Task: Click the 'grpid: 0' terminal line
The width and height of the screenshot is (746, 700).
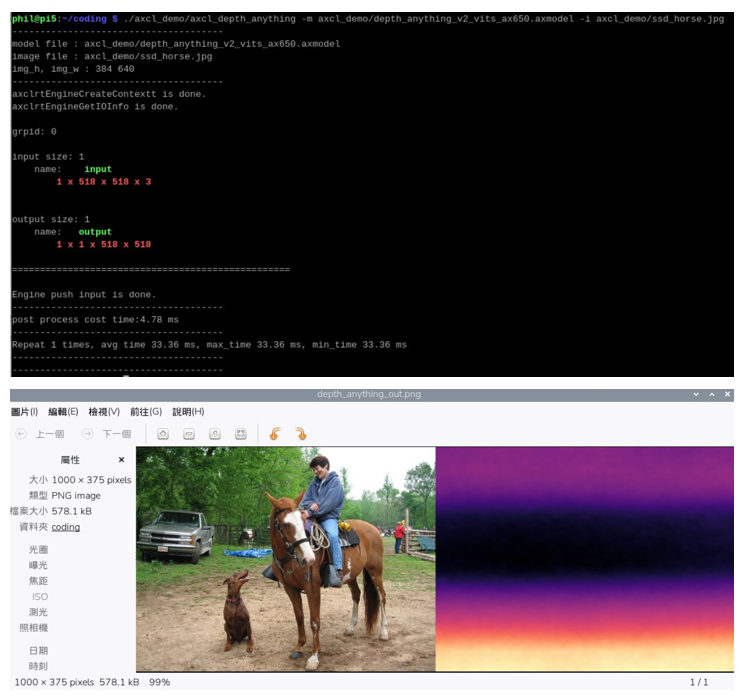Action: tap(34, 132)
